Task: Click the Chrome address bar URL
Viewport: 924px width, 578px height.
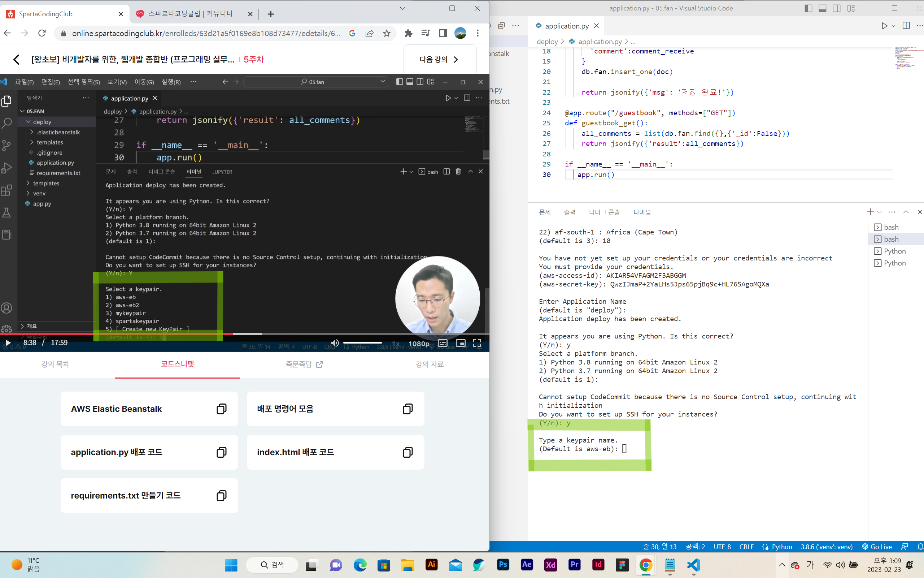Action: click(x=206, y=33)
